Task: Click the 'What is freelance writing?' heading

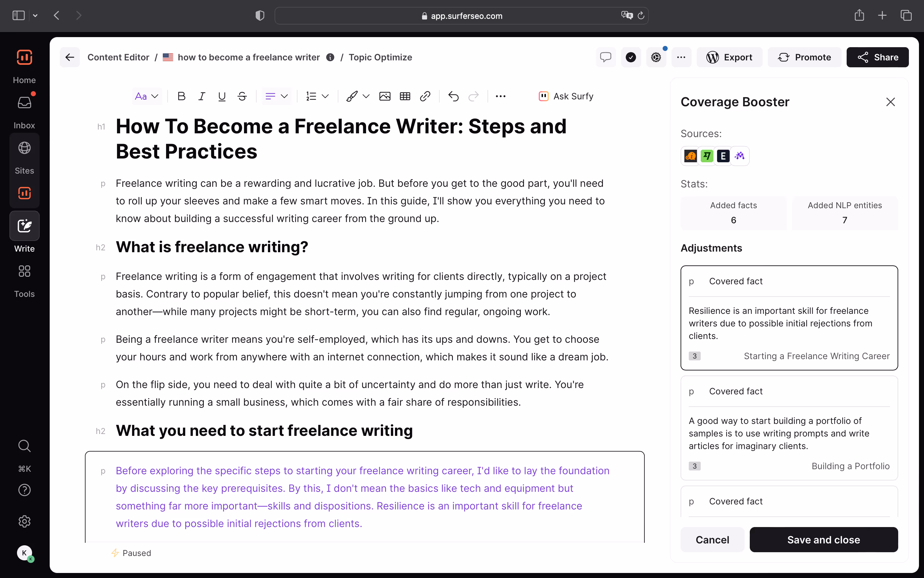Action: [x=212, y=247]
